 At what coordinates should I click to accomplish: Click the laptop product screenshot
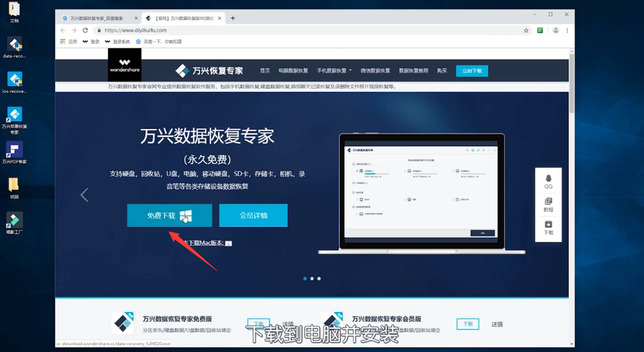click(x=422, y=194)
